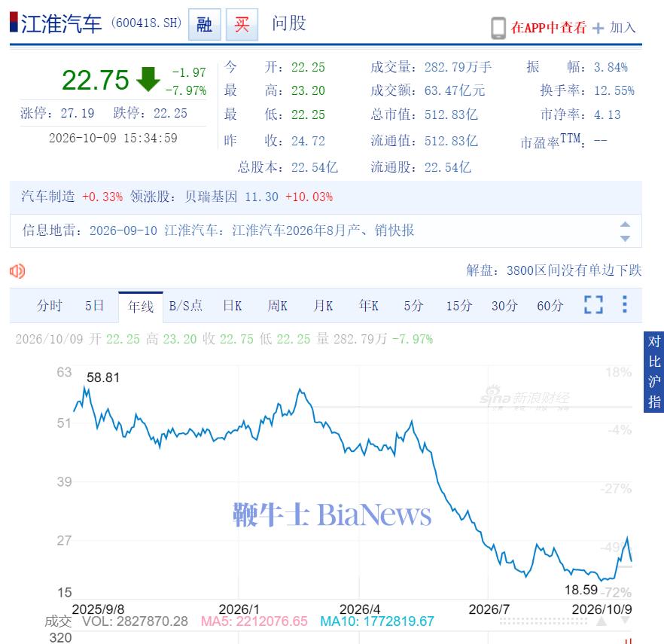
Task: Click 对比沪指 compare index button
Action: (x=653, y=371)
